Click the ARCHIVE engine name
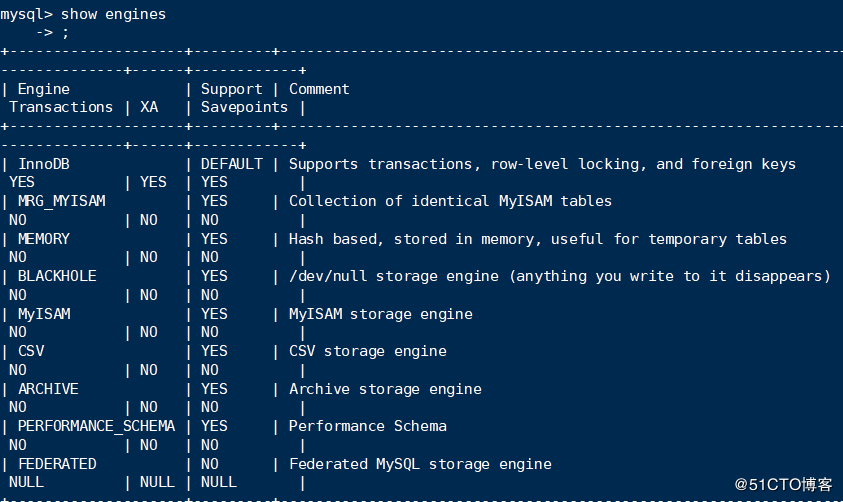This screenshot has height=502, width=843. click(48, 389)
